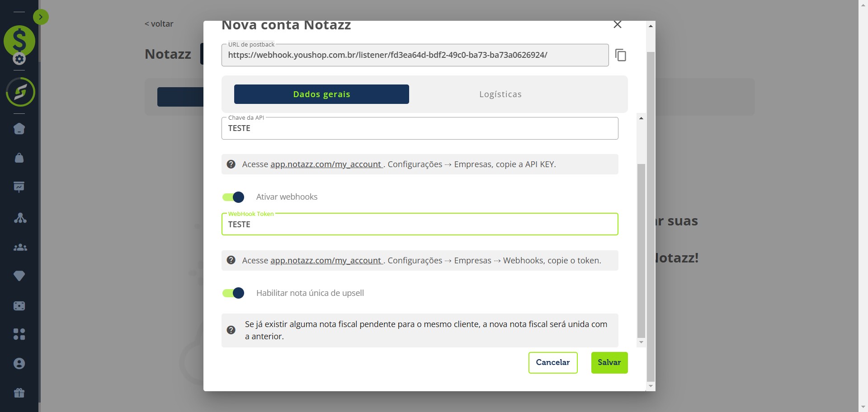The height and width of the screenshot is (412, 868).
Task: Open the network hierarchy icon in sidebar
Action: click(20, 218)
